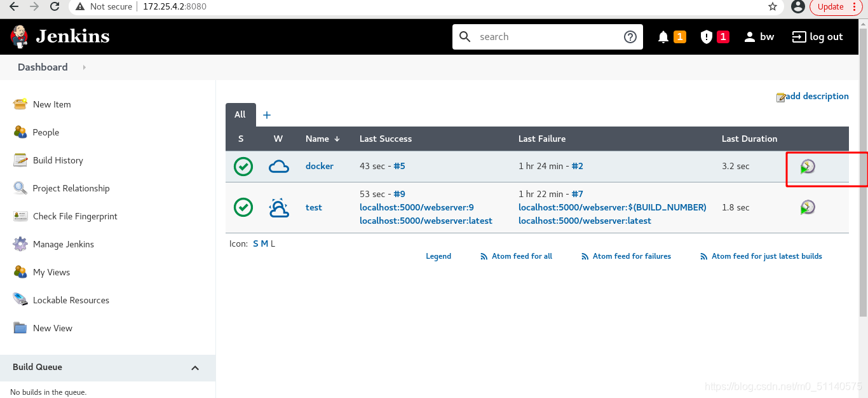Sort by the Last Failure column header
868x398 pixels.
pos(542,139)
